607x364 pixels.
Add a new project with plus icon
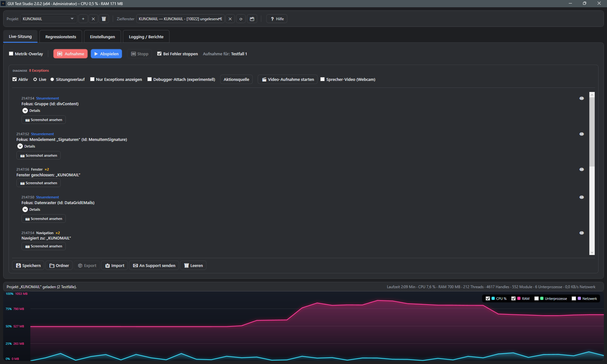(x=83, y=19)
